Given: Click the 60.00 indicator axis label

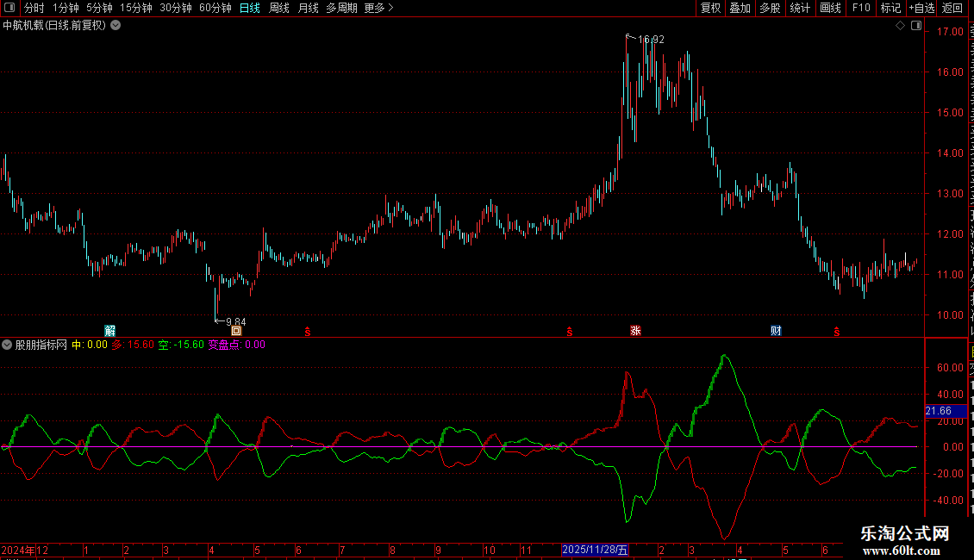Looking at the screenshot, I should tap(950, 368).
